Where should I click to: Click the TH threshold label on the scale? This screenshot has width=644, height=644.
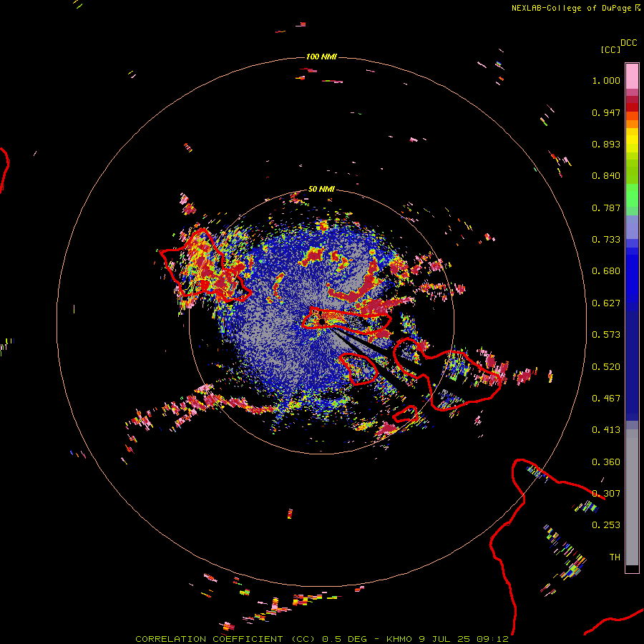[615, 557]
